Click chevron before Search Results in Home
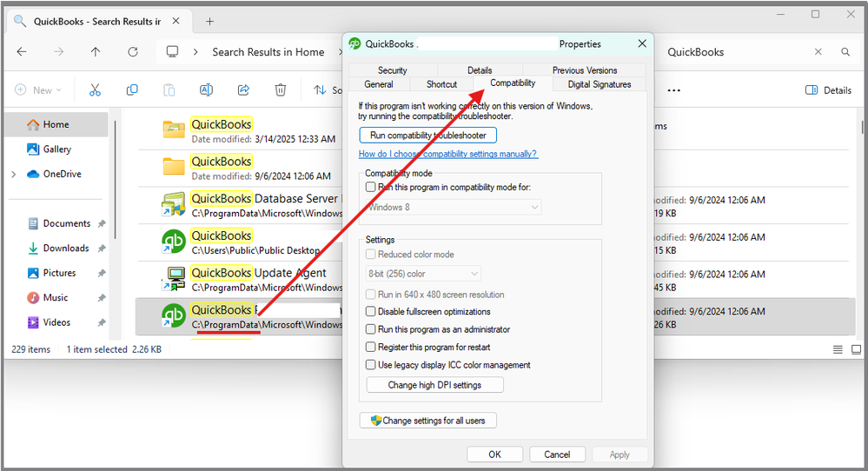The image size is (868, 471). pyautogui.click(x=195, y=52)
